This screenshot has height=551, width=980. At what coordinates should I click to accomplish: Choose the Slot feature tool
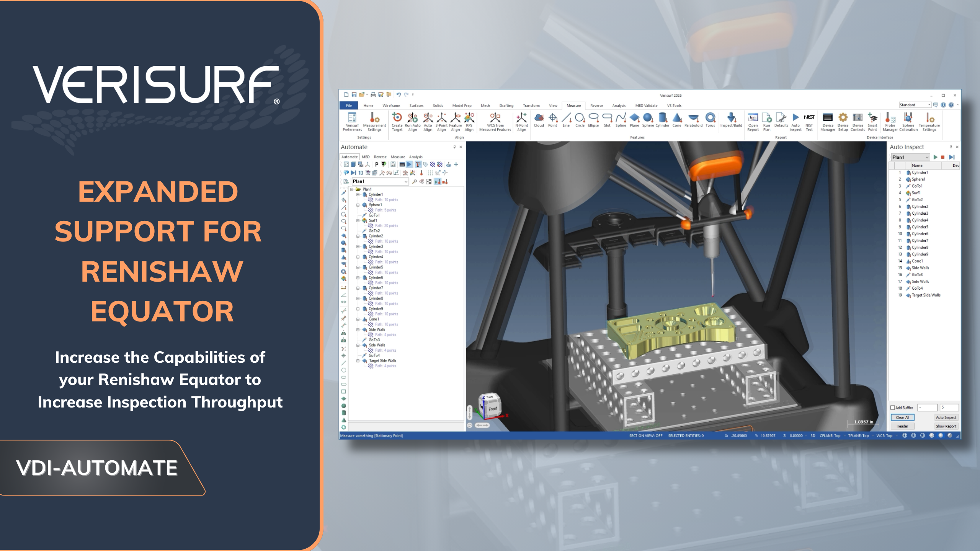[607, 120]
